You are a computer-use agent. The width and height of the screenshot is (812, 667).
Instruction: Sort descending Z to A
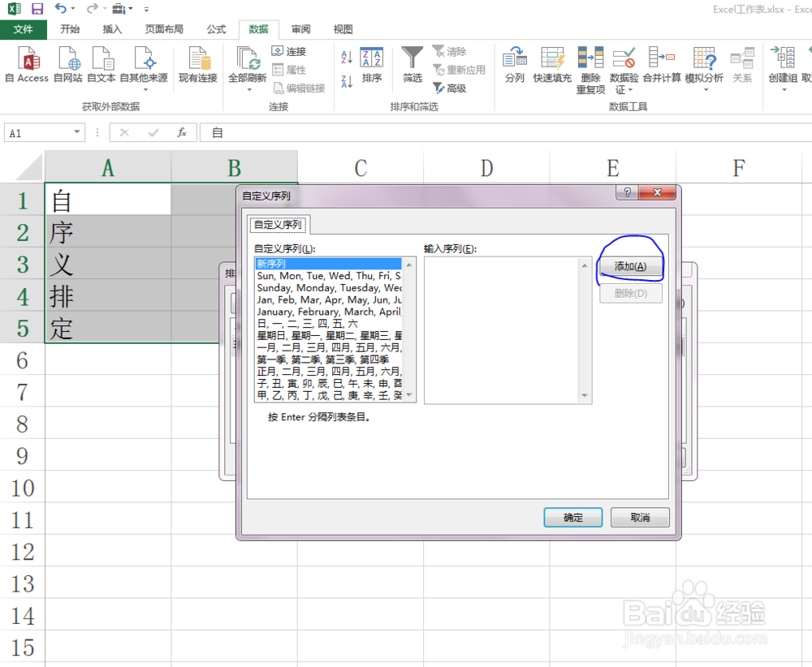point(347,81)
